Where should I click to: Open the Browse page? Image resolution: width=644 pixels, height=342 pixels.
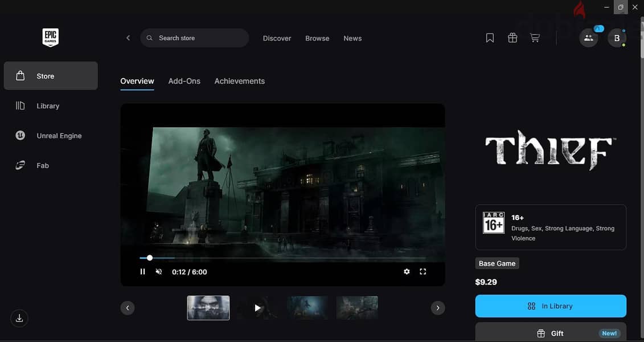pyautogui.click(x=317, y=38)
